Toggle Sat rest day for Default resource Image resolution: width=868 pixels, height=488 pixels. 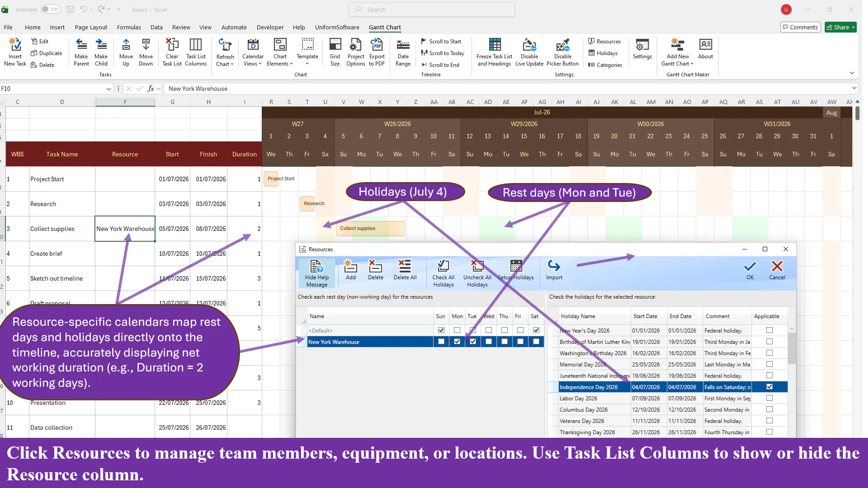click(x=536, y=330)
